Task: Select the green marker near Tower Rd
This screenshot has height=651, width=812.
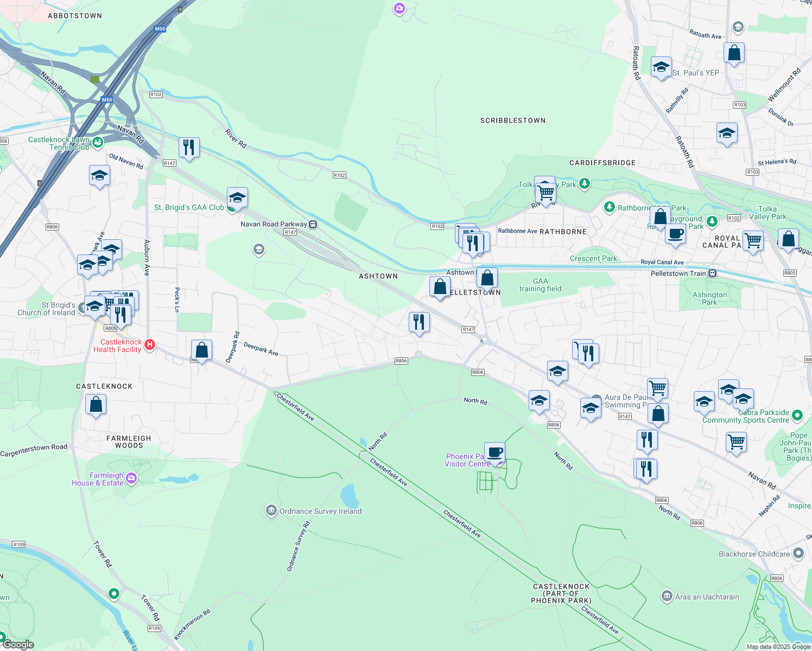Action: (113, 593)
